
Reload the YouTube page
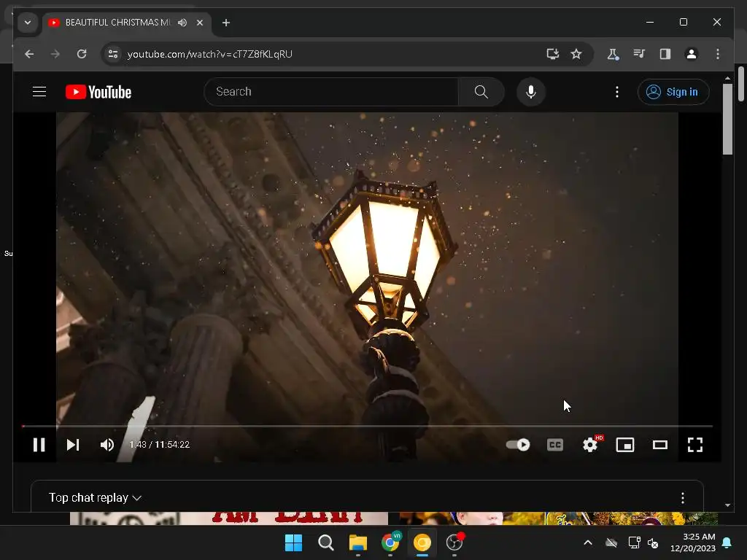[82, 54]
